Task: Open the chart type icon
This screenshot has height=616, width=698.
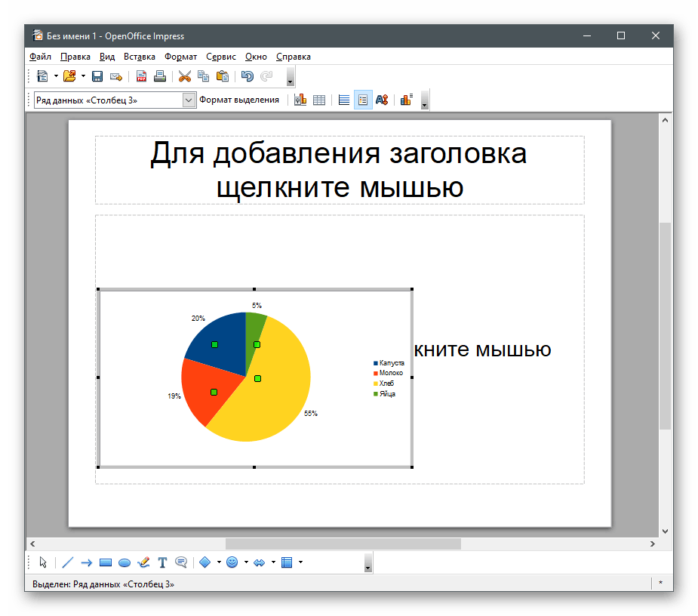Action: (300, 100)
